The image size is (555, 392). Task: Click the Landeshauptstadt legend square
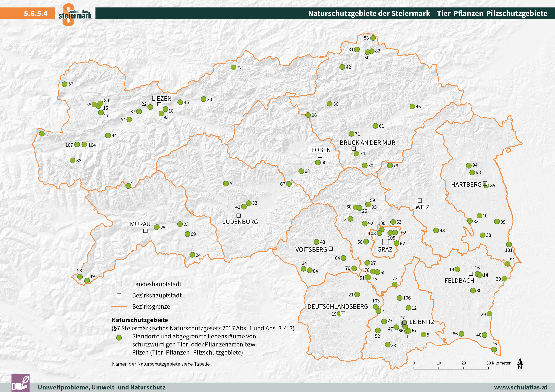(119, 284)
